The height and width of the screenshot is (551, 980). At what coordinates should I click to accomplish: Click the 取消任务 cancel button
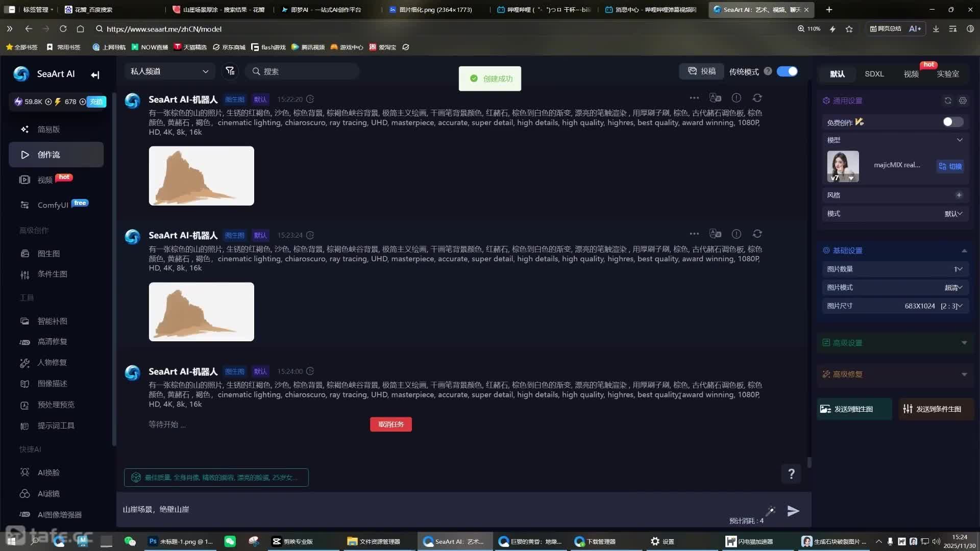(390, 424)
